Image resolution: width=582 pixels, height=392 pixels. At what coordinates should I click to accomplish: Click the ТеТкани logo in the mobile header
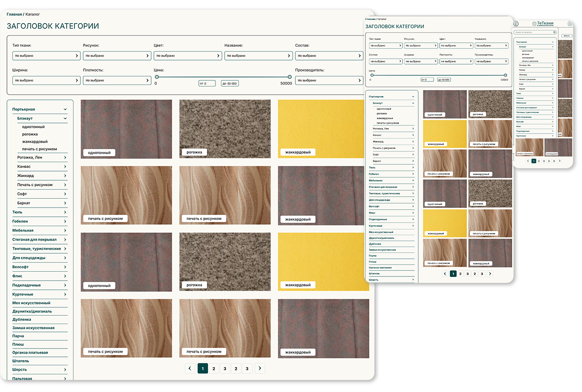click(543, 24)
